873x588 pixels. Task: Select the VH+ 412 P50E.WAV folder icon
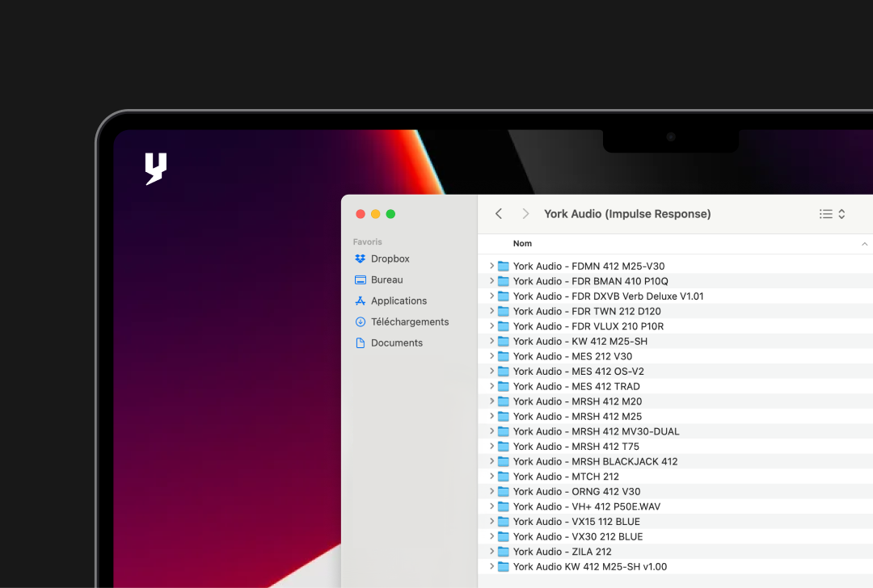point(504,506)
